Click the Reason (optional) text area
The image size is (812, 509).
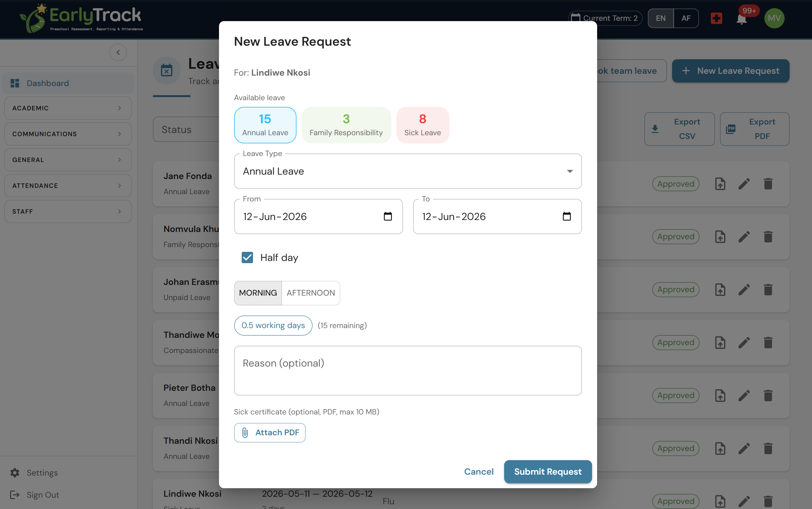pos(408,371)
